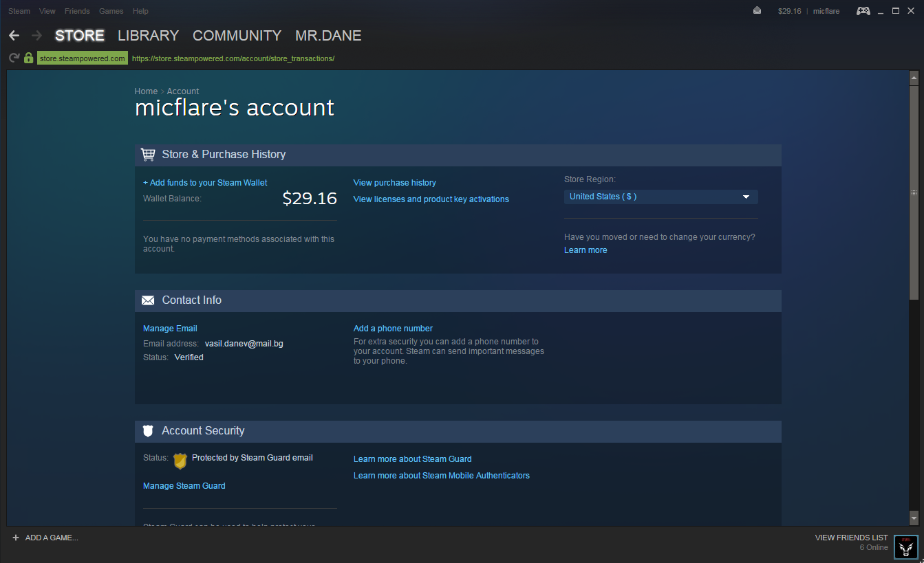This screenshot has height=563, width=924.
Task: Open the View menu
Action: pos(47,11)
